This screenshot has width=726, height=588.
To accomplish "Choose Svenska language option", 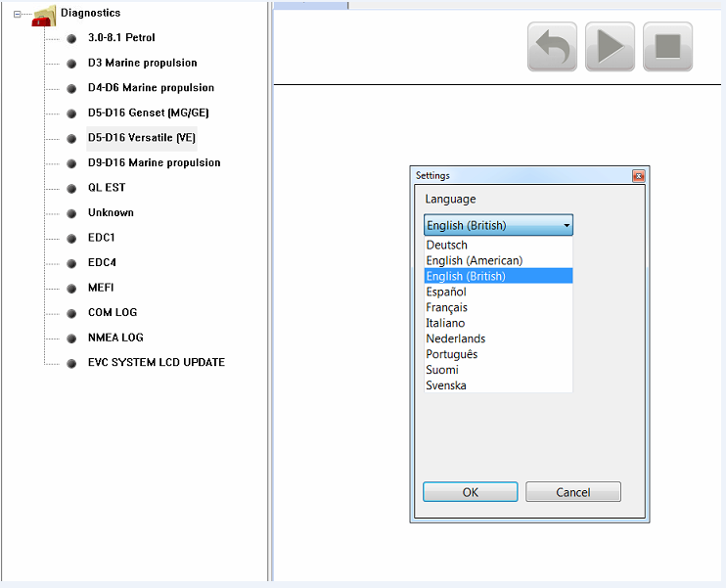I will 446,385.
